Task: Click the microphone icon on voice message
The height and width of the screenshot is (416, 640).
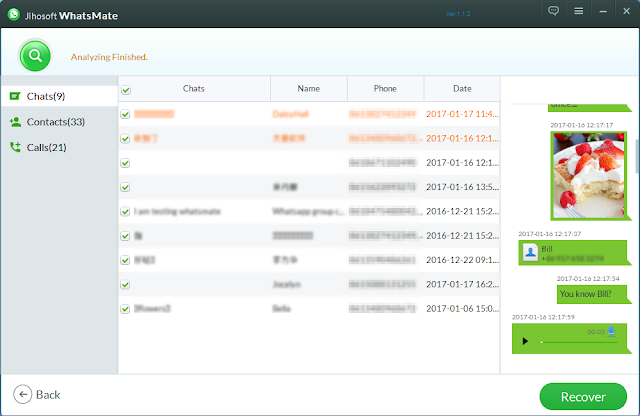Action: [611, 331]
